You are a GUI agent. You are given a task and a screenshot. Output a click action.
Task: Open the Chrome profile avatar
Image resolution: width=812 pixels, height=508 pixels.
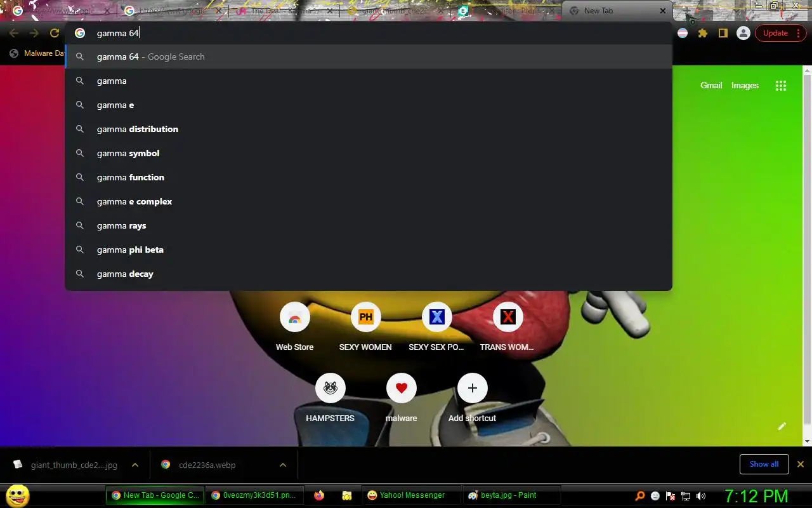pyautogui.click(x=743, y=33)
